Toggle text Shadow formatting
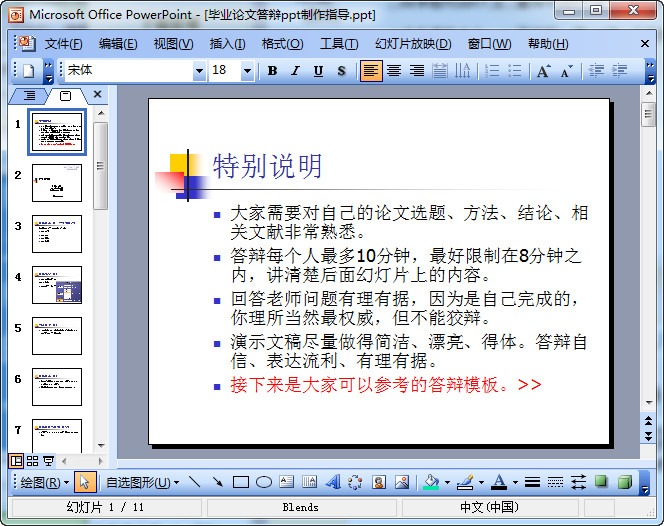Viewport: 664px width, 526px height. coord(341,71)
